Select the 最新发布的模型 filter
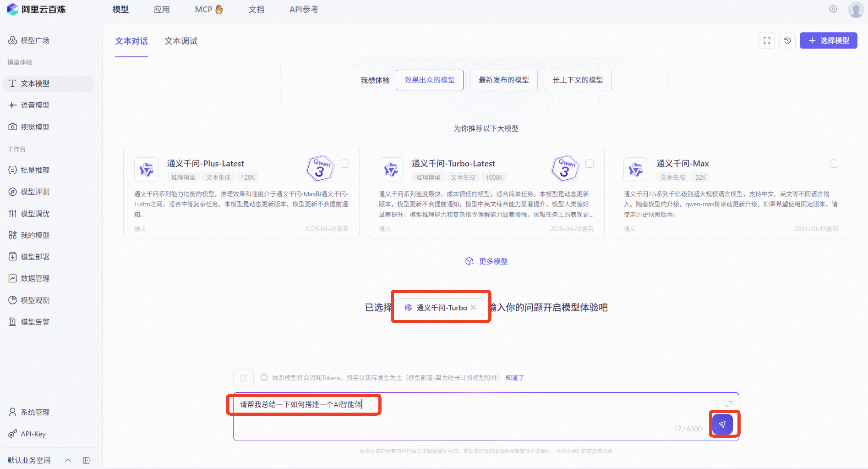Image resolution: width=868 pixels, height=469 pixels. 504,80
